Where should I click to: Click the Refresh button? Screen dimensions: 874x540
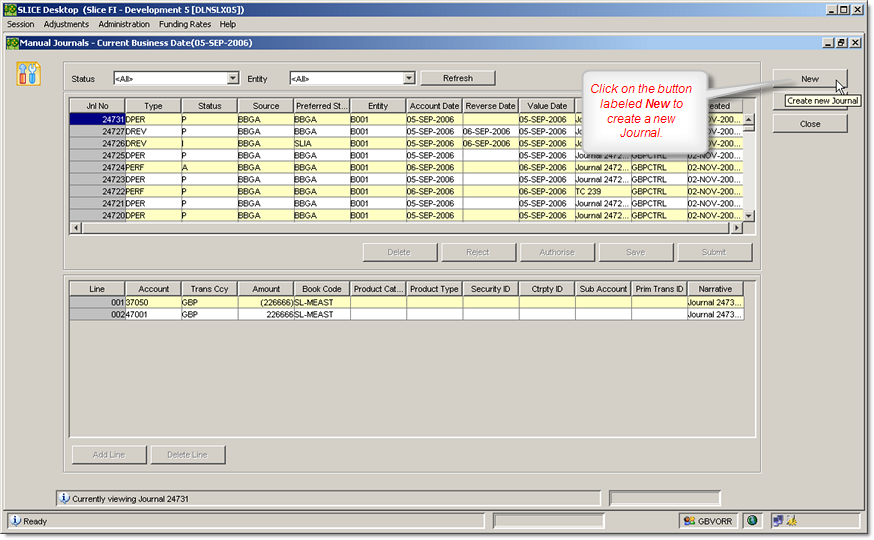click(457, 78)
